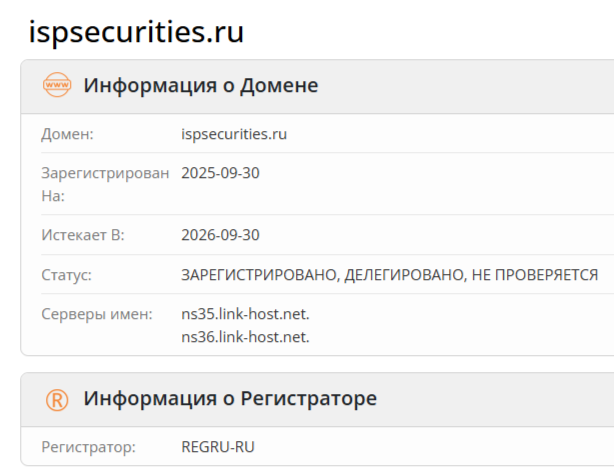Click the 2025-09-30 registration date
Viewport: 614px width, 471px height.
(x=220, y=173)
